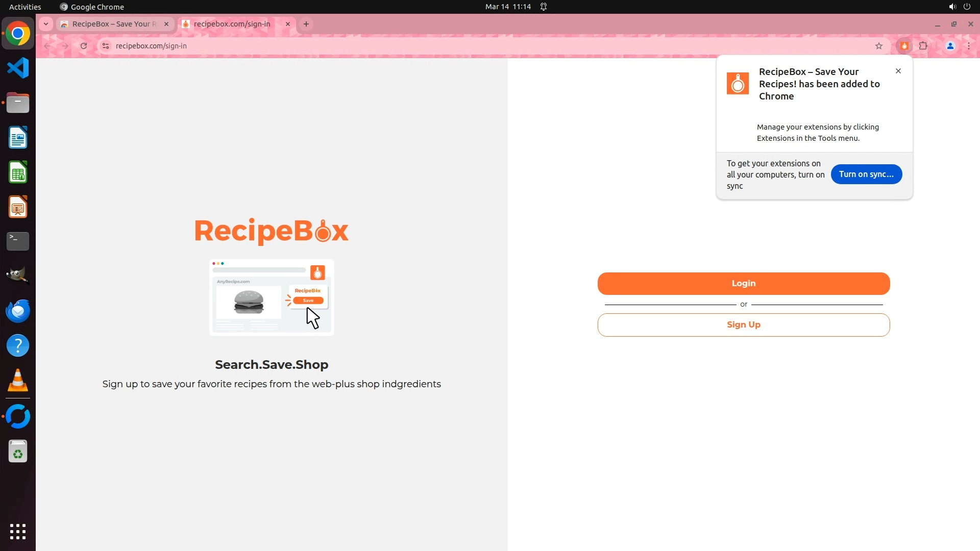Dismiss the extension added popup

[x=898, y=71]
